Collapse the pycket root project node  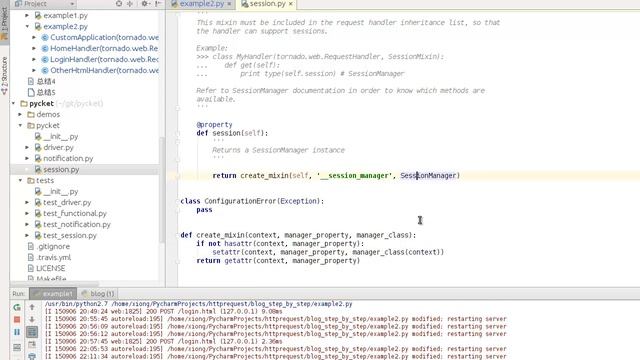click(14, 104)
